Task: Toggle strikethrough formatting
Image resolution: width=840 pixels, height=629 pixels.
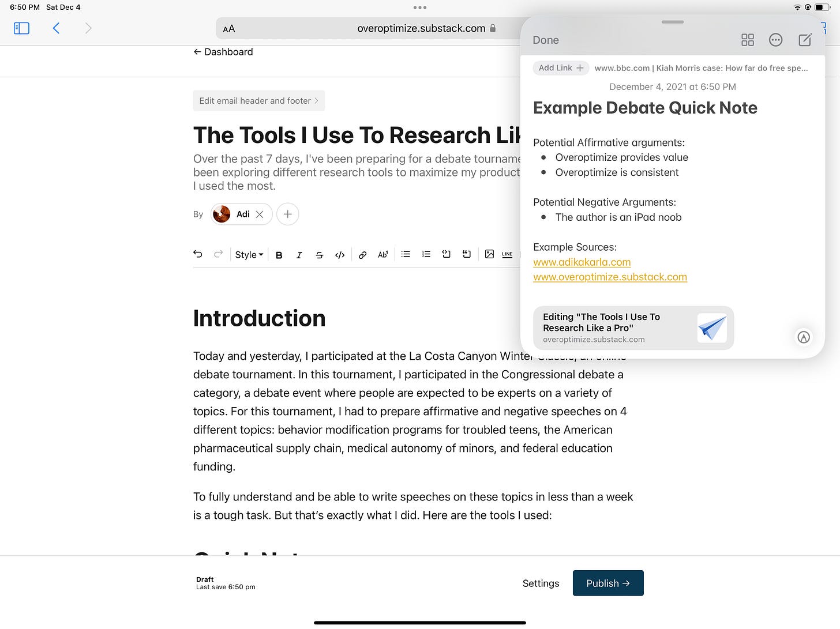Action: (319, 255)
